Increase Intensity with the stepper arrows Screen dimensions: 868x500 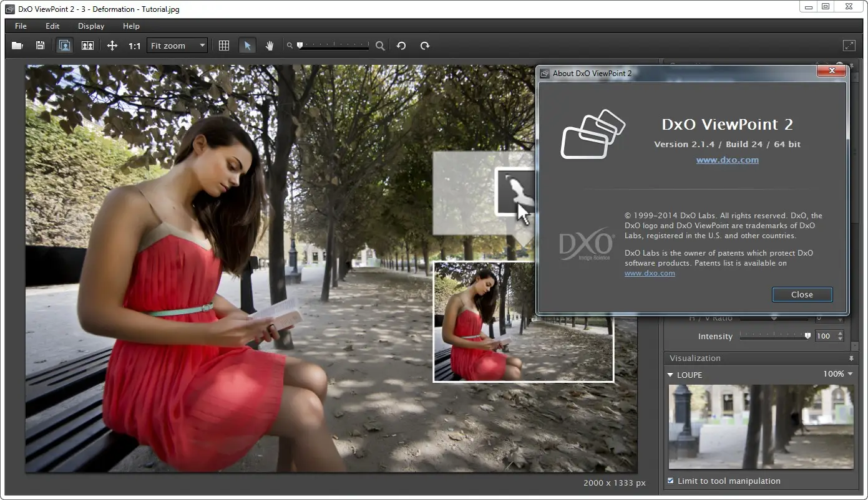pyautogui.click(x=840, y=334)
